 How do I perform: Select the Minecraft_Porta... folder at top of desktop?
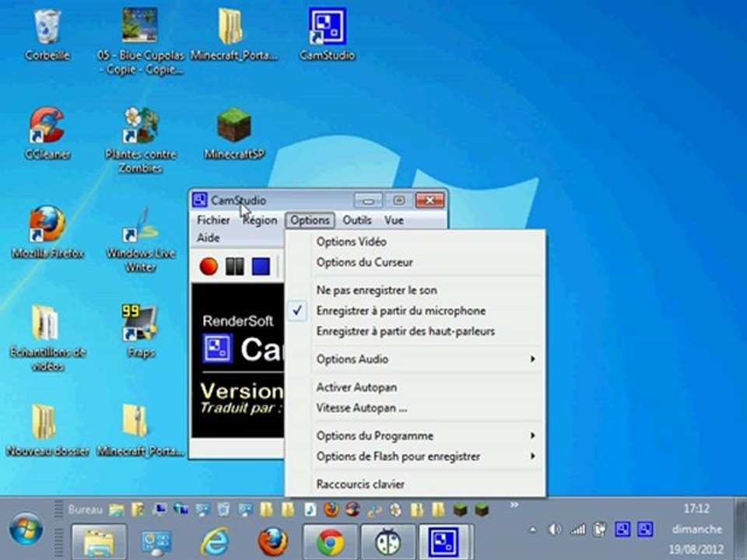click(x=233, y=34)
